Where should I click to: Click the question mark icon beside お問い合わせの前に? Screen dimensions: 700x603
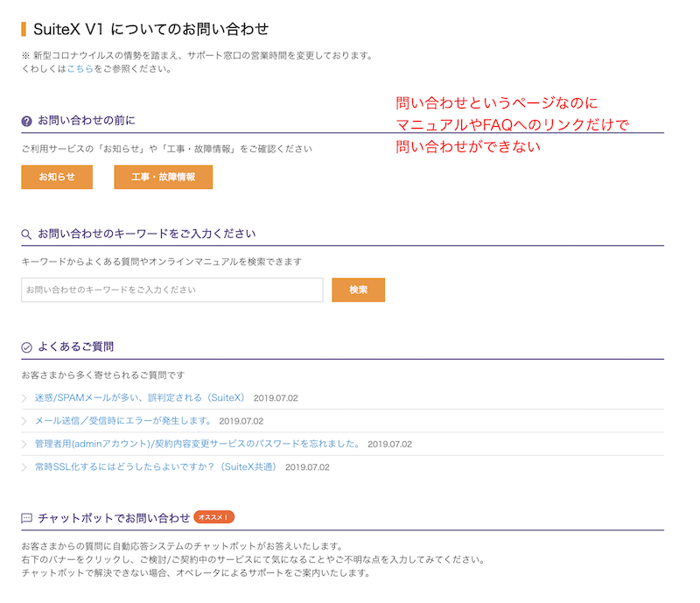click(27, 121)
